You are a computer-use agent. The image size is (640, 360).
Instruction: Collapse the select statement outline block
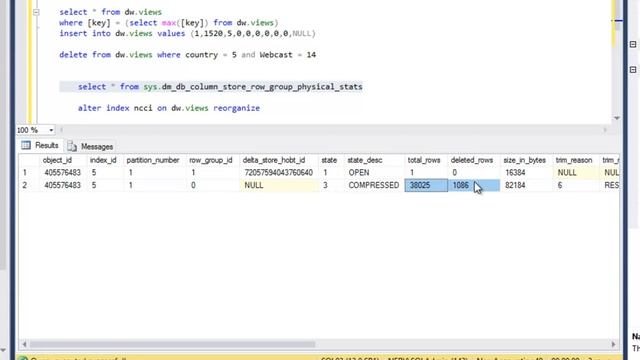(36, 12)
